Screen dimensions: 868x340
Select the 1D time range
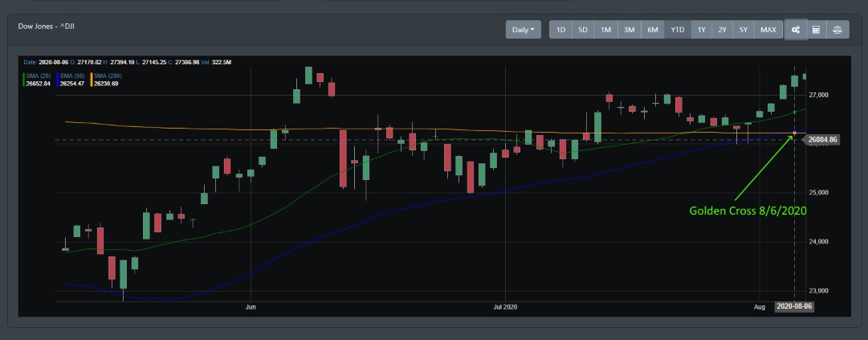(560, 30)
